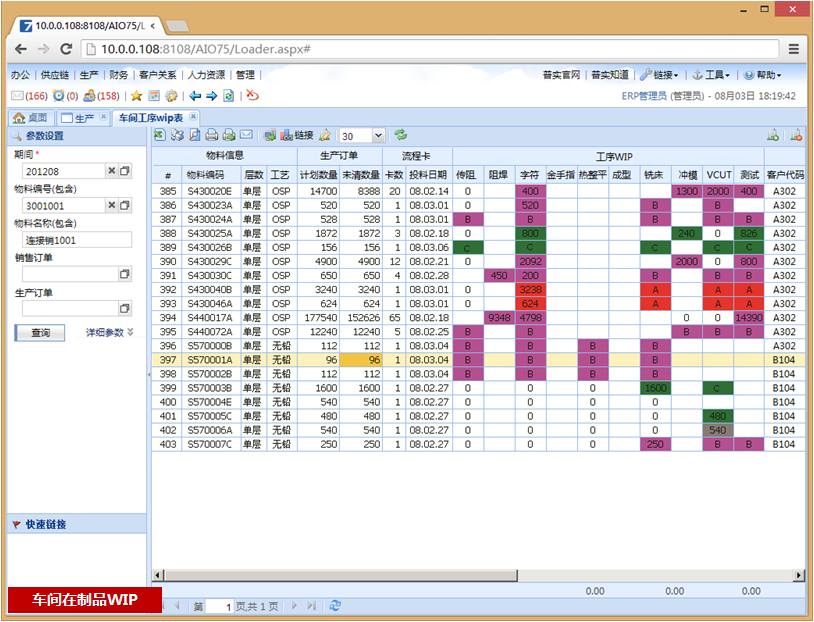This screenshot has height=622, width=814.
Task: Go forward with the blue right arrow
Action: click(211, 96)
